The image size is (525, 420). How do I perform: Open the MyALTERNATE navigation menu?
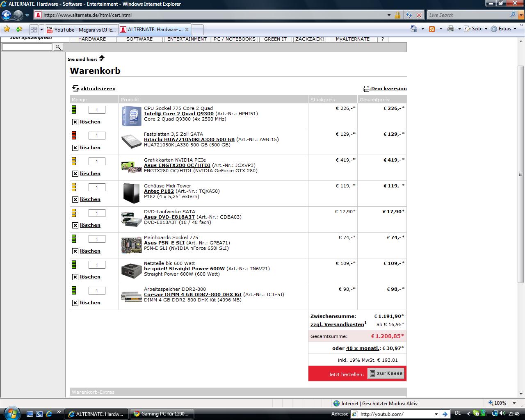pyautogui.click(x=353, y=39)
